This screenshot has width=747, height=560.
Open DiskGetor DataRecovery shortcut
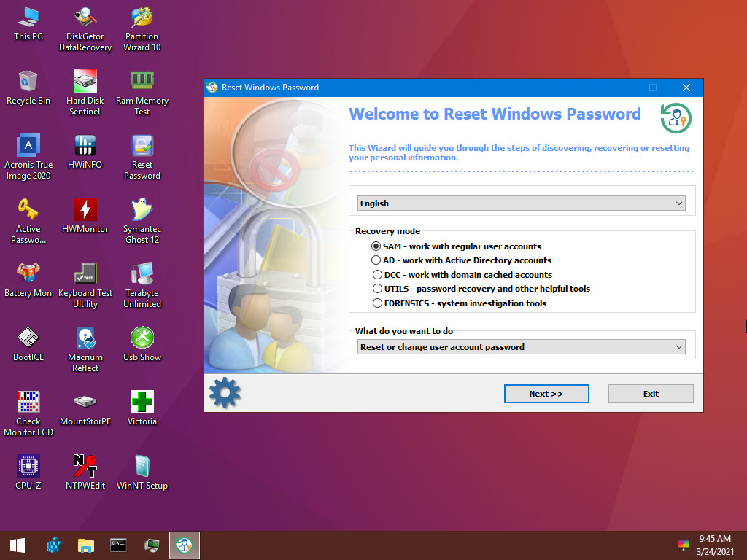(x=85, y=28)
